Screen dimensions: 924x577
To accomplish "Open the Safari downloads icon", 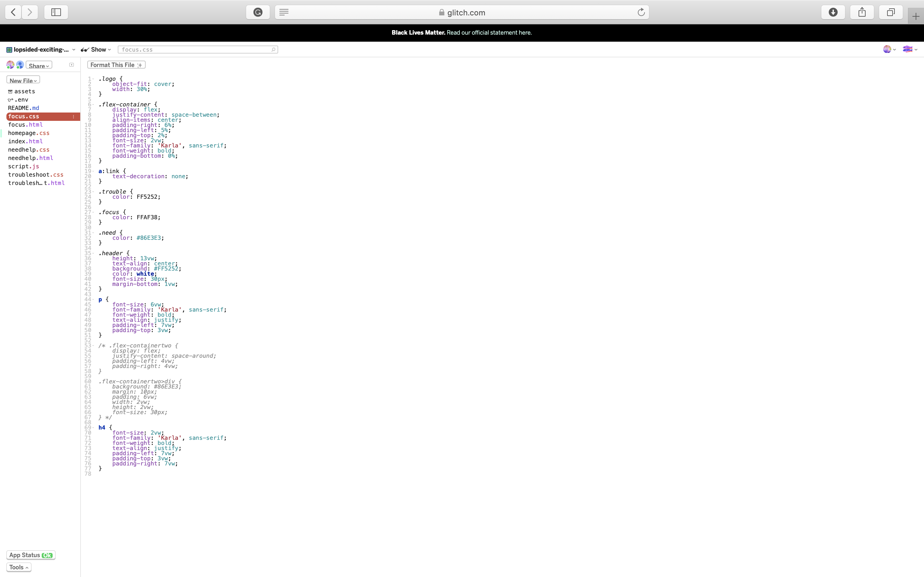I will point(833,12).
